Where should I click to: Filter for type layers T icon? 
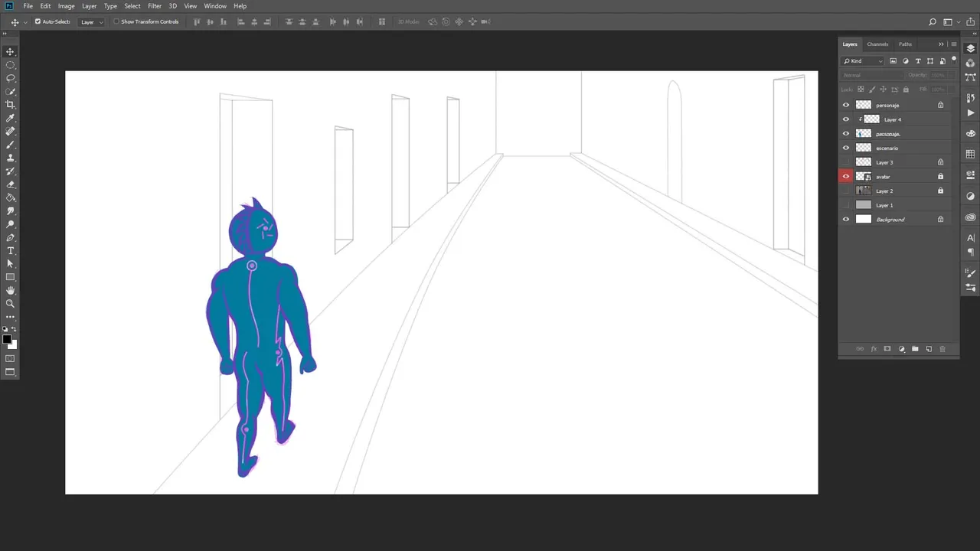918,61
